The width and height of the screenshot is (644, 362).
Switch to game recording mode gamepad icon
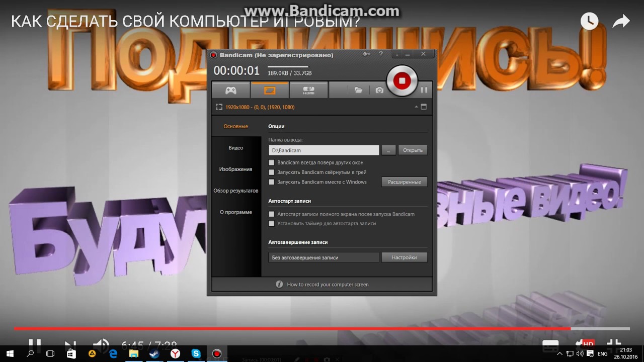[x=230, y=90]
